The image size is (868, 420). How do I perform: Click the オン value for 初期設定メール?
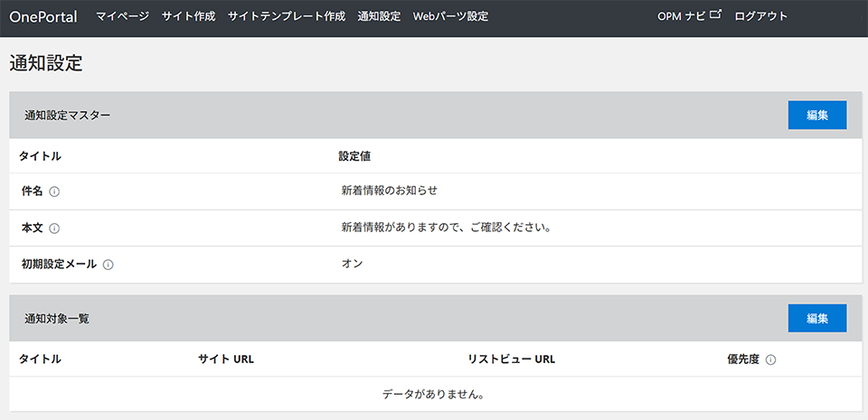click(352, 264)
